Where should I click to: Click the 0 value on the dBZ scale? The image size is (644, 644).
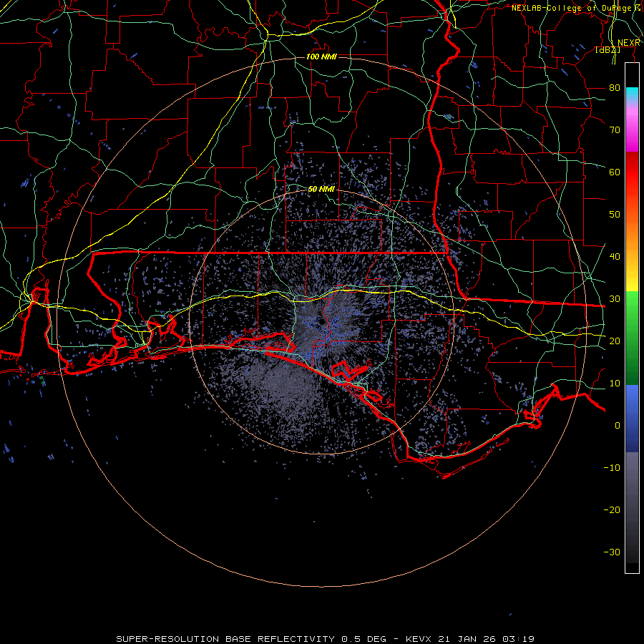click(x=618, y=426)
